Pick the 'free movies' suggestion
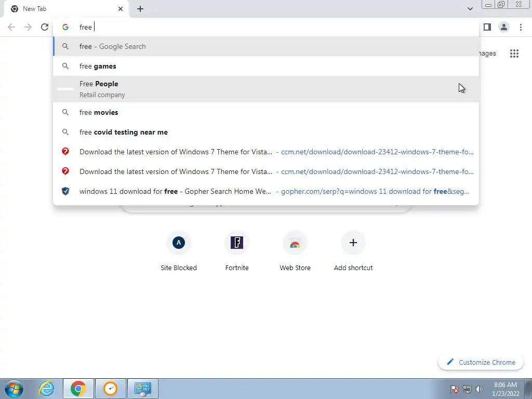 267,112
